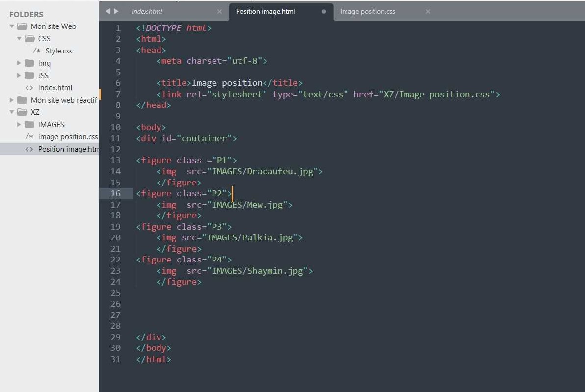Click the Mon site web réactif folder icon
The image size is (585, 392).
(x=23, y=100)
